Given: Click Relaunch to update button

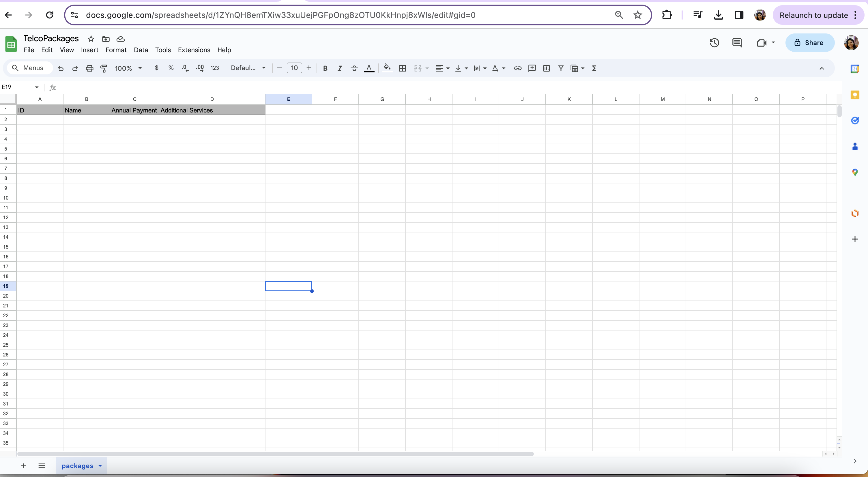Looking at the screenshot, I should pyautogui.click(x=813, y=15).
